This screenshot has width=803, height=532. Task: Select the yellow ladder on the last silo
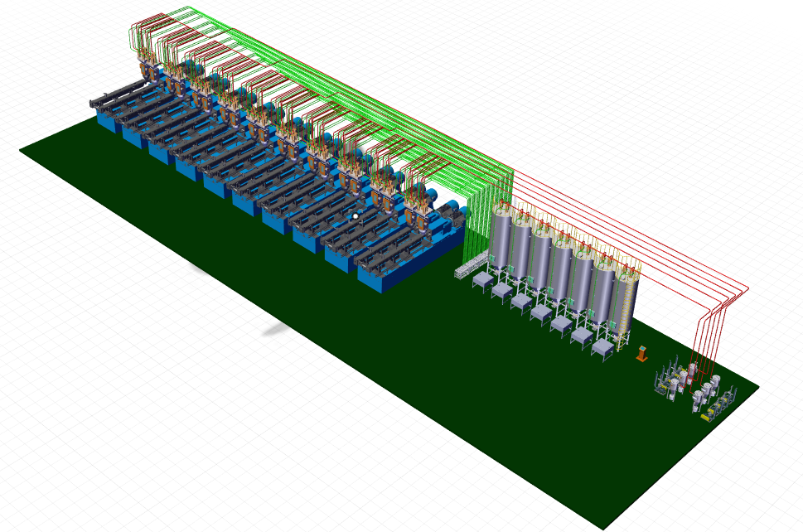tap(621, 315)
